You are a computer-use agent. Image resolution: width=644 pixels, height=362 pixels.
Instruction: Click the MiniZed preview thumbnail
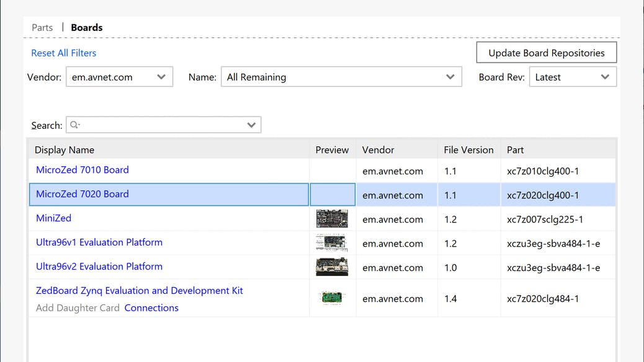[332, 219]
